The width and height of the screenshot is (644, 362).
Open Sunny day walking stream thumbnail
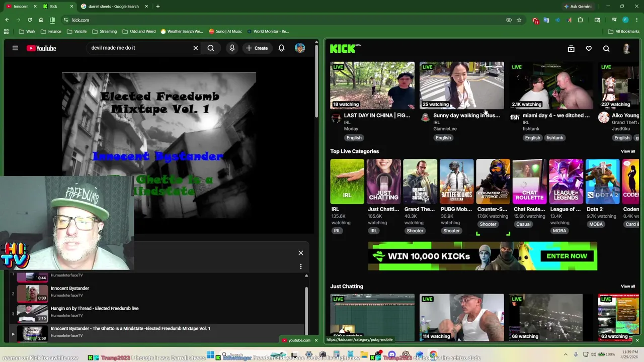(x=462, y=85)
